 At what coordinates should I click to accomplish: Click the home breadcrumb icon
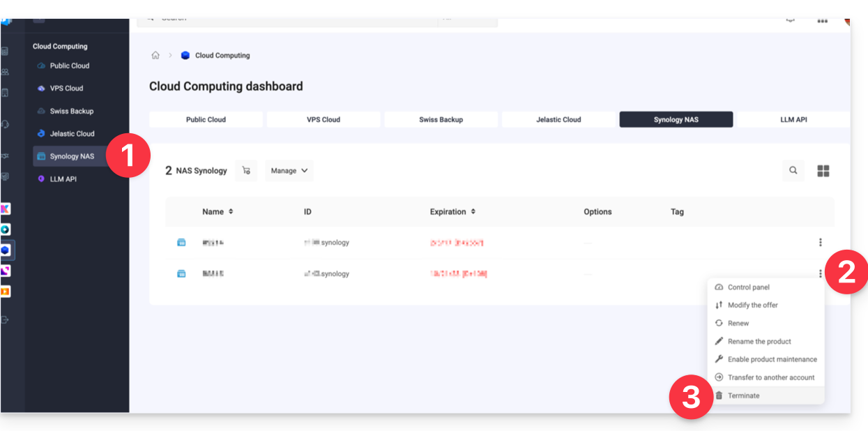(155, 56)
